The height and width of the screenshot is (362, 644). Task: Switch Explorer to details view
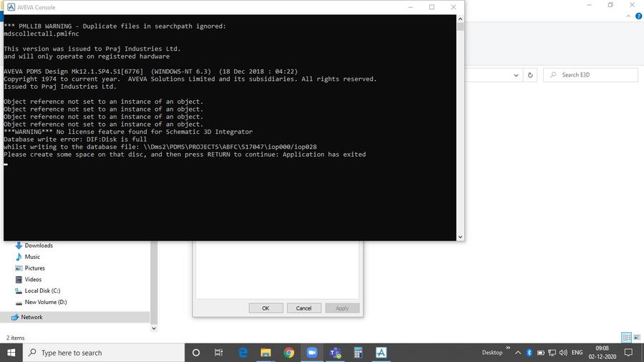pos(626,338)
